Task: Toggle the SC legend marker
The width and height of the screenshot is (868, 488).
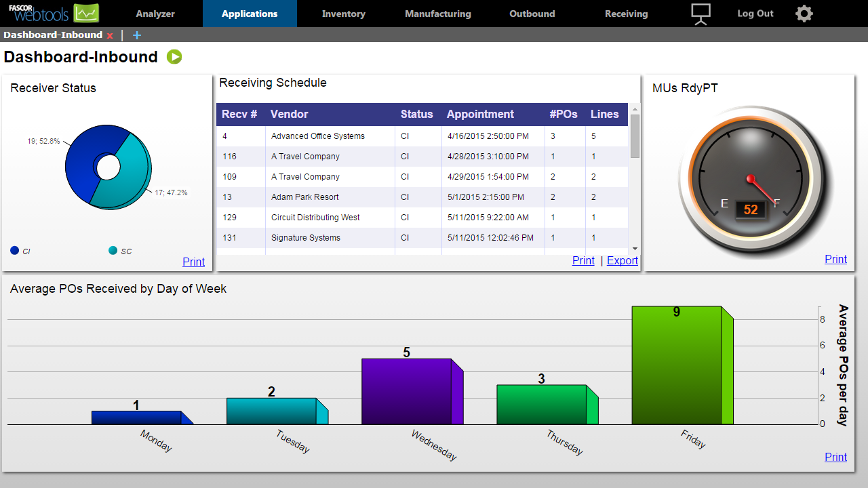Action: click(x=113, y=250)
